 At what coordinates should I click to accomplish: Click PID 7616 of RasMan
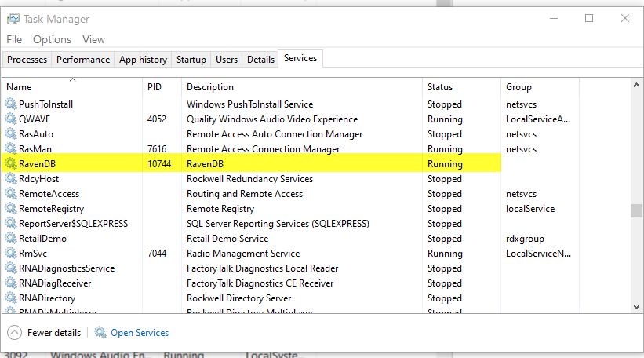157,149
